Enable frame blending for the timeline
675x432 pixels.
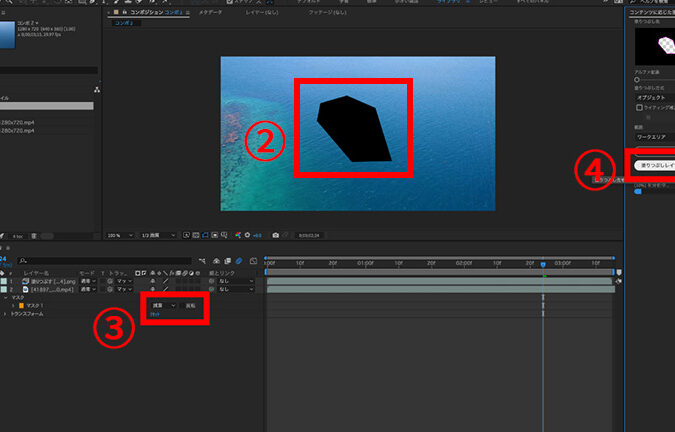point(228,261)
